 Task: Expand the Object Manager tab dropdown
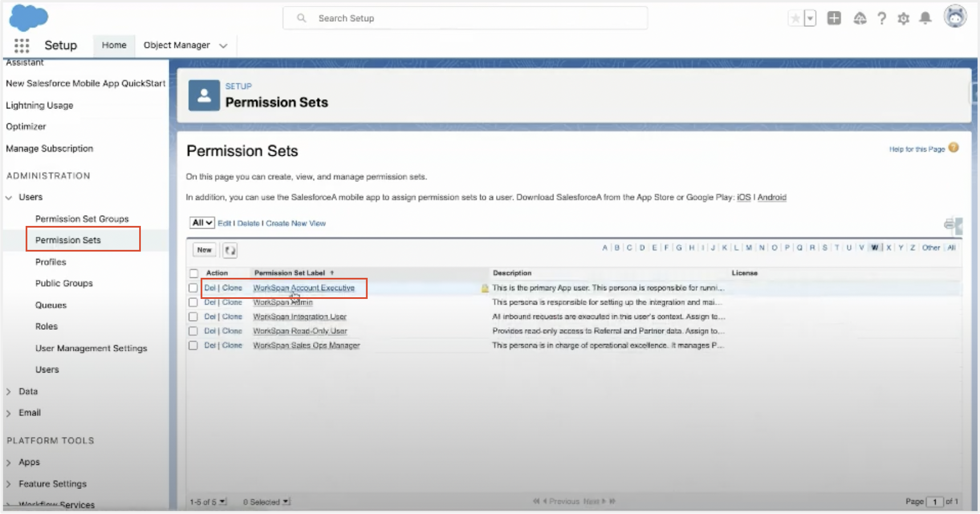[x=223, y=46]
